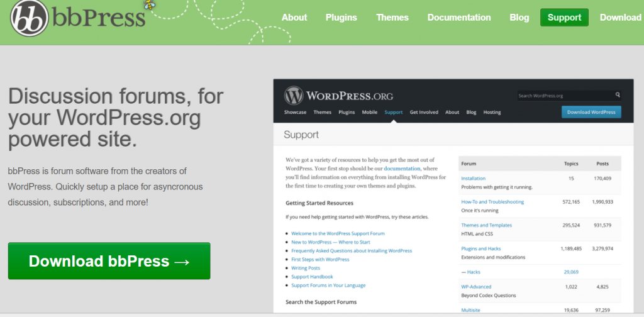Open the Plugins and Hacks forum
The image size is (644, 317).
click(x=481, y=248)
